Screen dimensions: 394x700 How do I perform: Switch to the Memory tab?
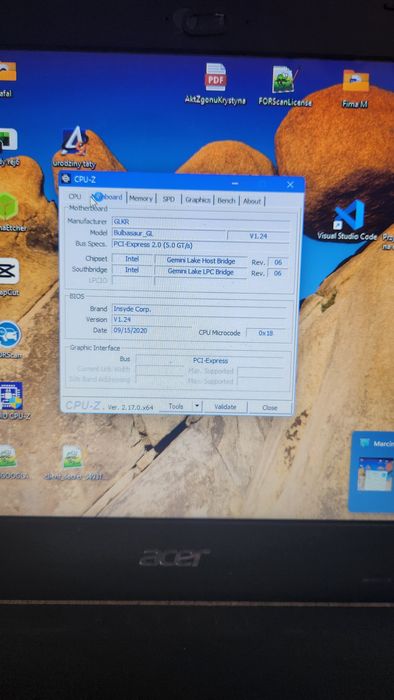[141, 199]
